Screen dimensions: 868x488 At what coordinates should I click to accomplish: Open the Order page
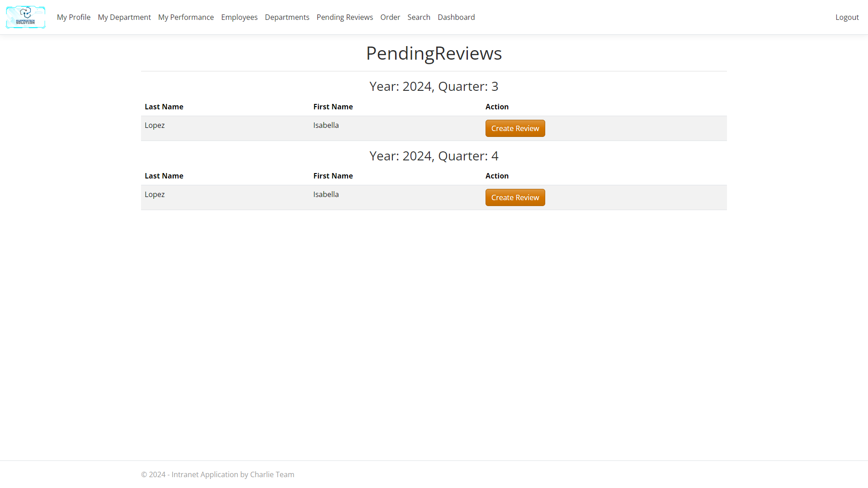pyautogui.click(x=390, y=17)
